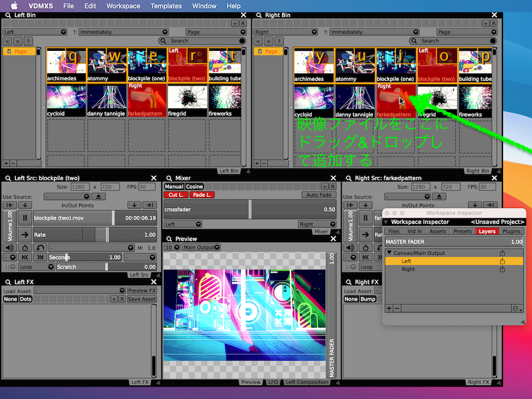
Task: Click Auto Fade button in Mixer
Action: point(319,194)
